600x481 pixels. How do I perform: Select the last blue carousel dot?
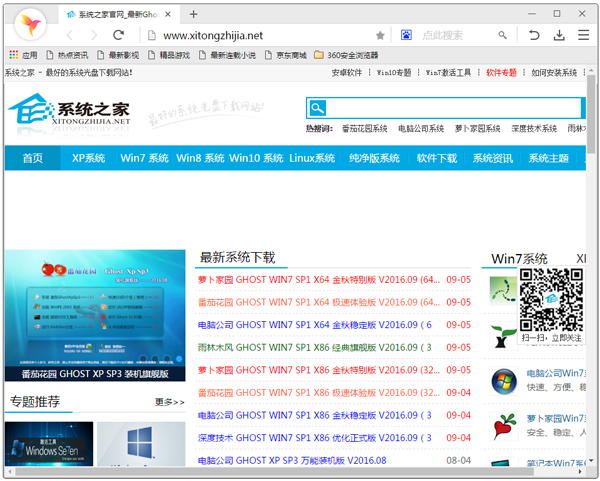click(179, 359)
